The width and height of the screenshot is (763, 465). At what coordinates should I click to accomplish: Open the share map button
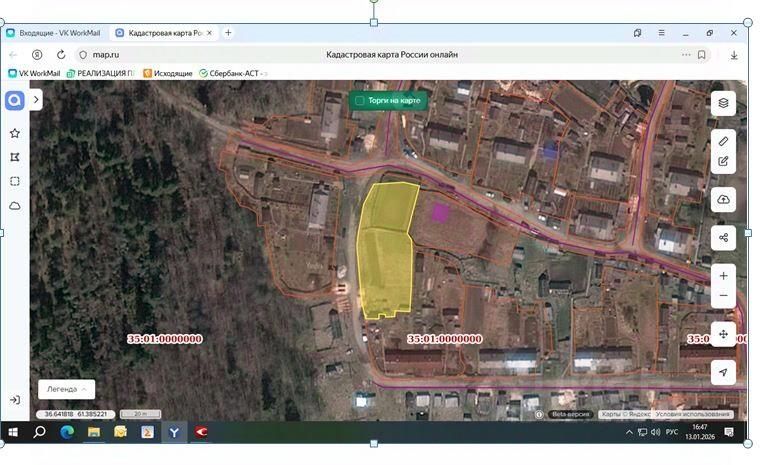point(723,238)
